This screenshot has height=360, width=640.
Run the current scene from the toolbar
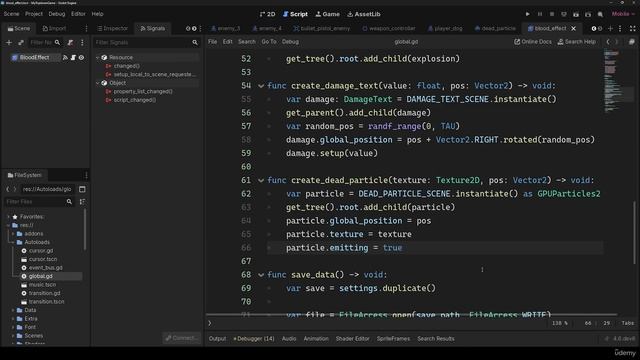click(x=576, y=14)
